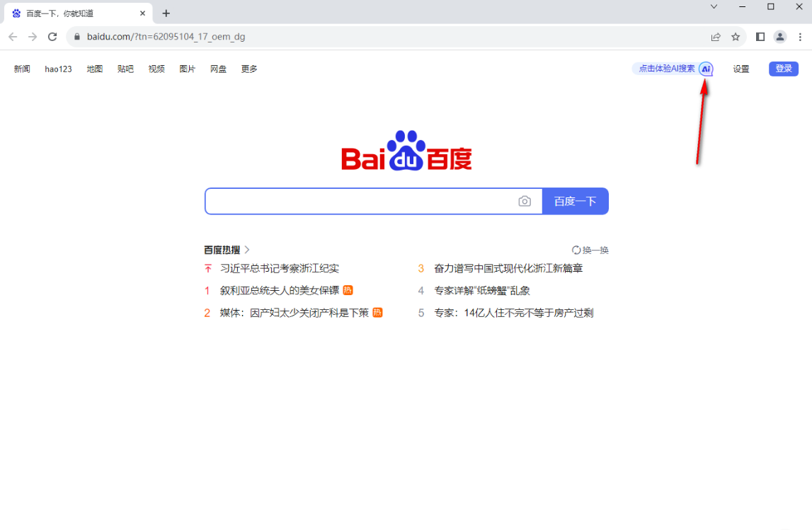Screen dimensions: 812x530
Task: Click the AI search bubble icon
Action: tap(706, 69)
